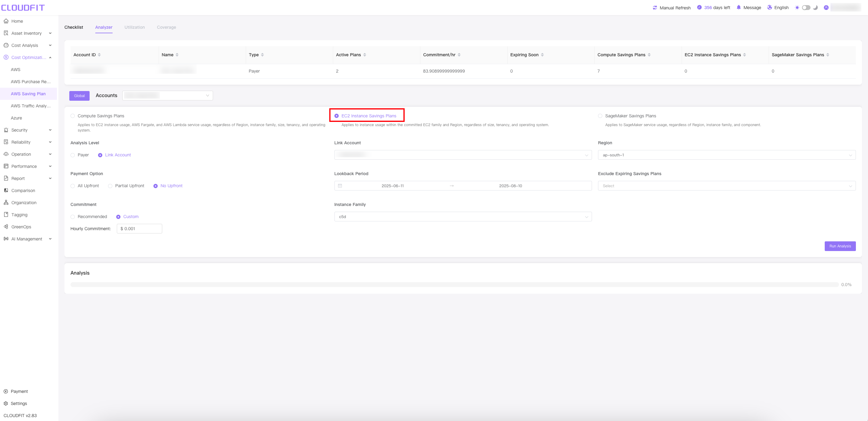
Task: Open the Region ap-south-1 dropdown
Action: coord(727,155)
